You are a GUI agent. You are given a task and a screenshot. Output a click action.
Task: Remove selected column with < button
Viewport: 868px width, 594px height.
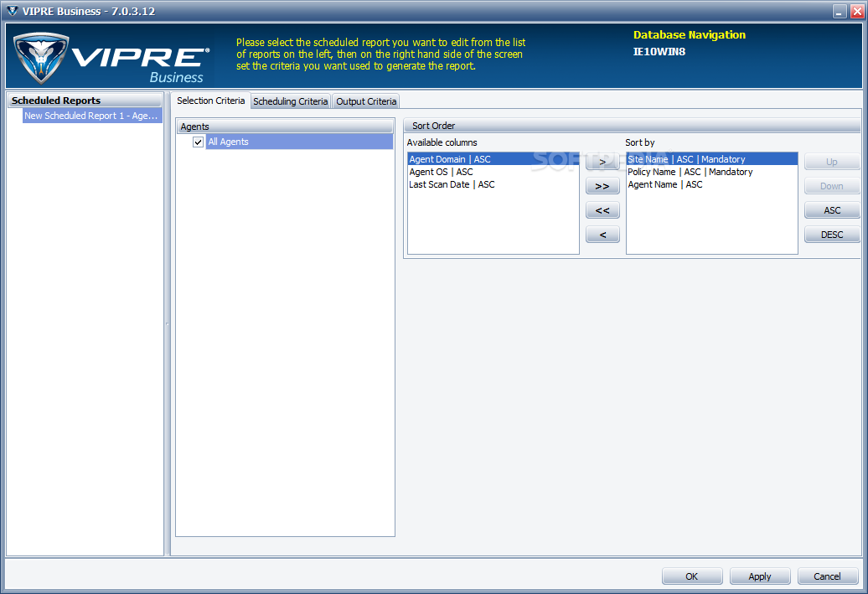(x=602, y=235)
